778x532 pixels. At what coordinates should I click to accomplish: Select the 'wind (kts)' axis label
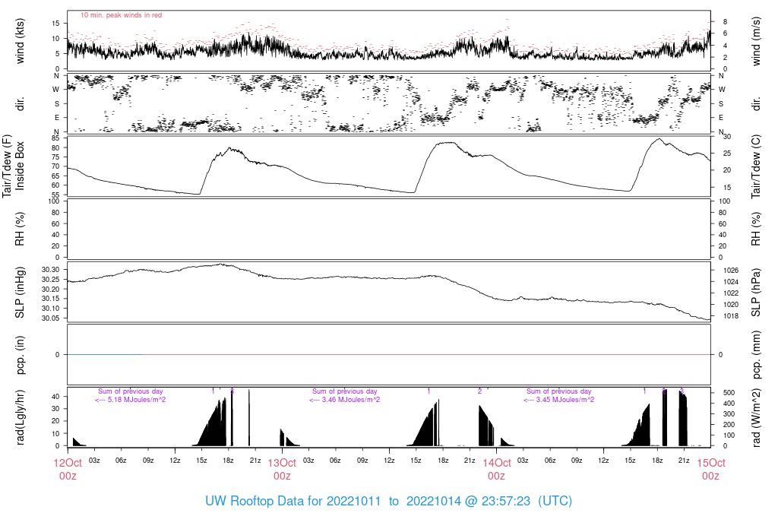click(20, 41)
